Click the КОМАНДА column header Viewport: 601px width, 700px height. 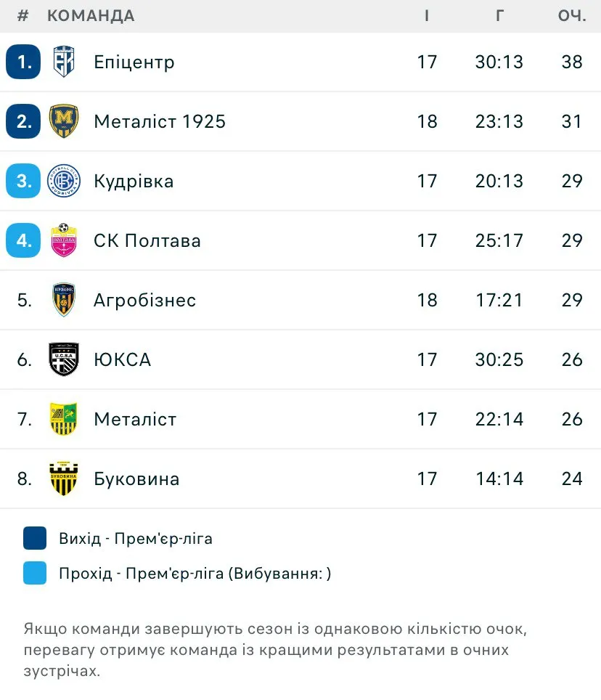[x=91, y=16]
